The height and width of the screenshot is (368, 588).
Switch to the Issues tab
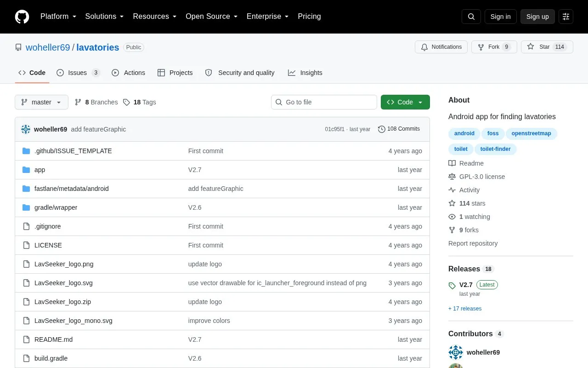coord(78,73)
